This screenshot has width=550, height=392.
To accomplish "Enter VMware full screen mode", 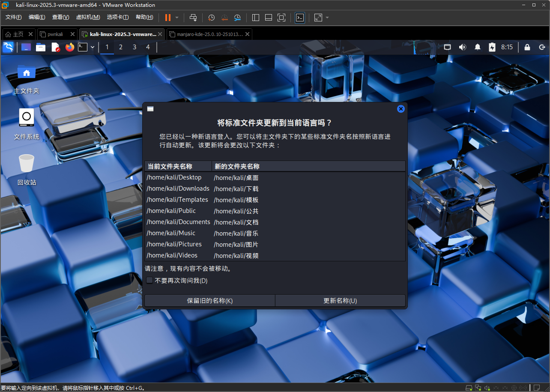I will [281, 18].
